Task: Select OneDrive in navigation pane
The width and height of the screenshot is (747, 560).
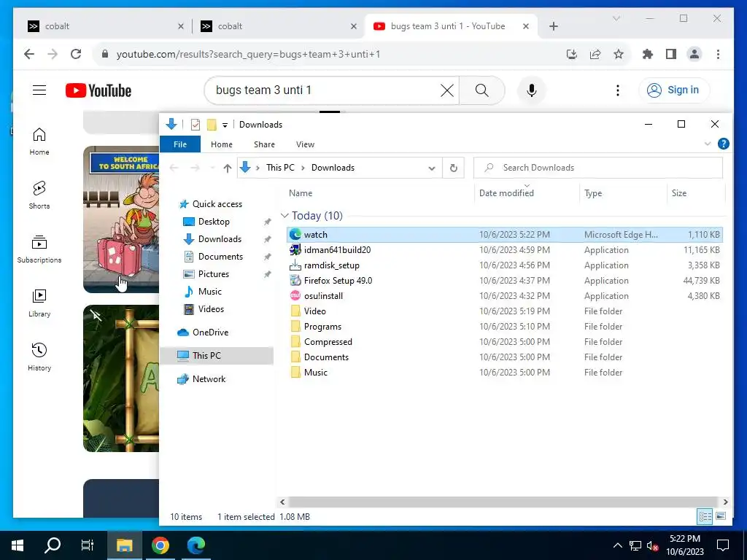Action: click(210, 332)
